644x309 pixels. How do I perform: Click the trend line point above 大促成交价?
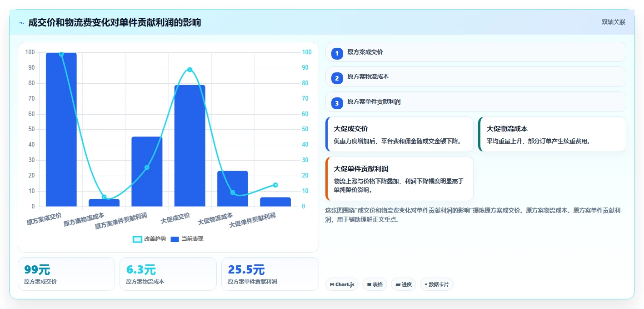click(x=190, y=70)
